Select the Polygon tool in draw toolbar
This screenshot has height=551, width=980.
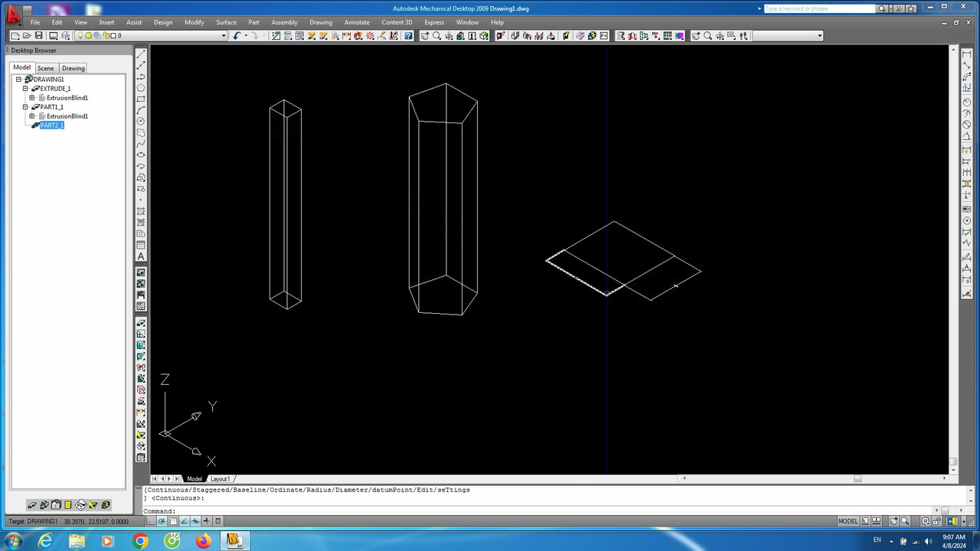coord(141,88)
